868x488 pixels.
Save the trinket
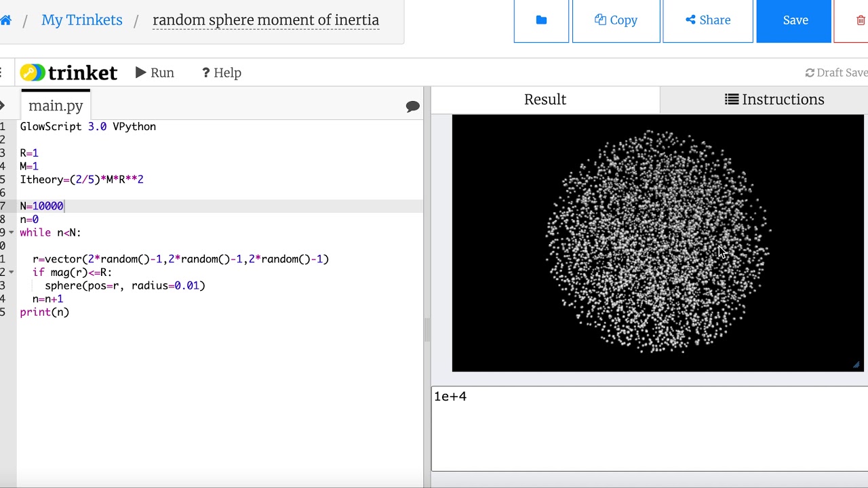794,20
